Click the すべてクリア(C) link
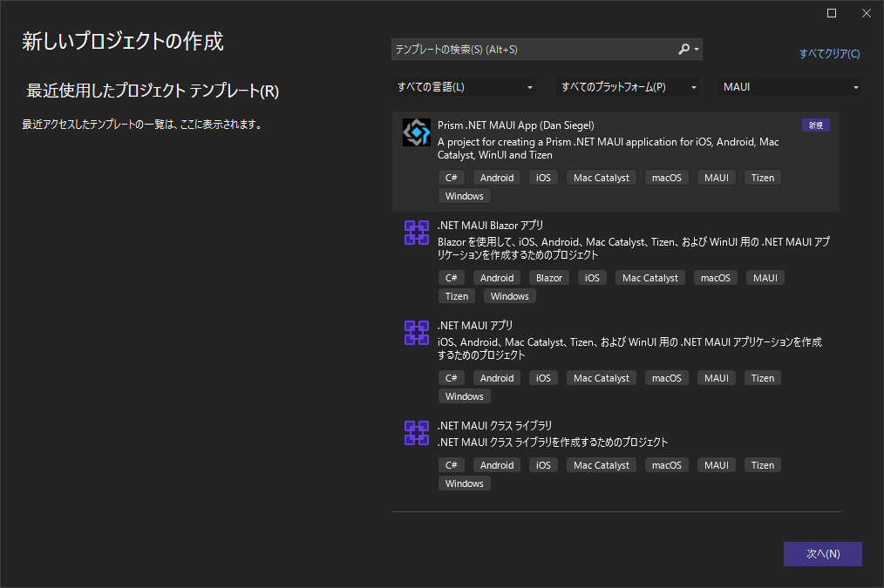The width and height of the screenshot is (884, 588). 829,53
